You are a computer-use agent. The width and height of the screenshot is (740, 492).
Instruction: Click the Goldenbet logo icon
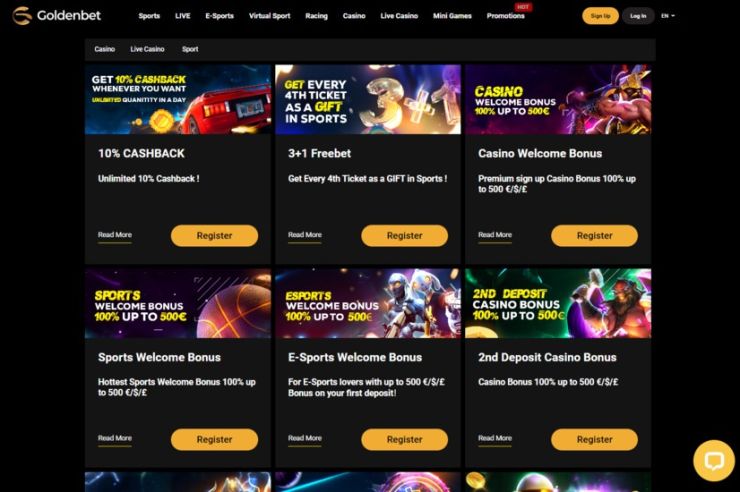tap(22, 16)
